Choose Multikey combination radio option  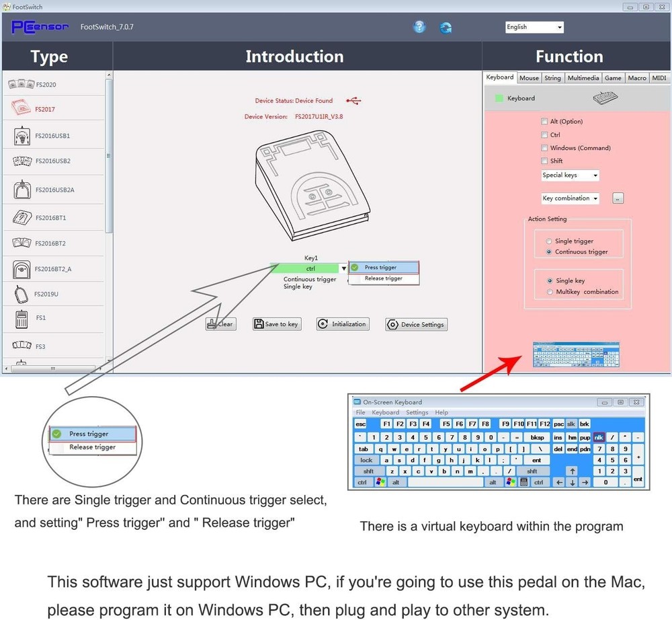(x=550, y=292)
